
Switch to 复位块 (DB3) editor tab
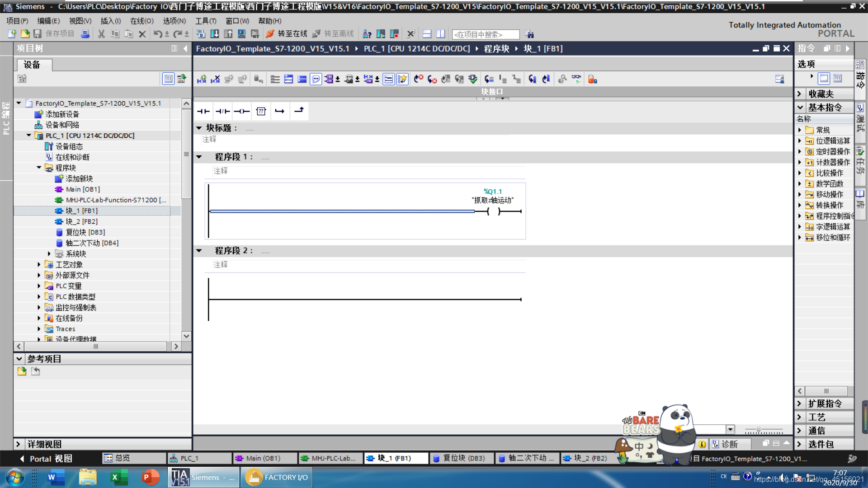[461, 458]
